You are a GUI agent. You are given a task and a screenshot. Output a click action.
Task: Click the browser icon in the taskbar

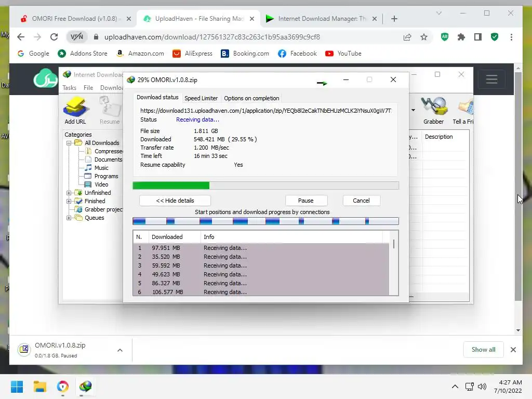click(63, 387)
